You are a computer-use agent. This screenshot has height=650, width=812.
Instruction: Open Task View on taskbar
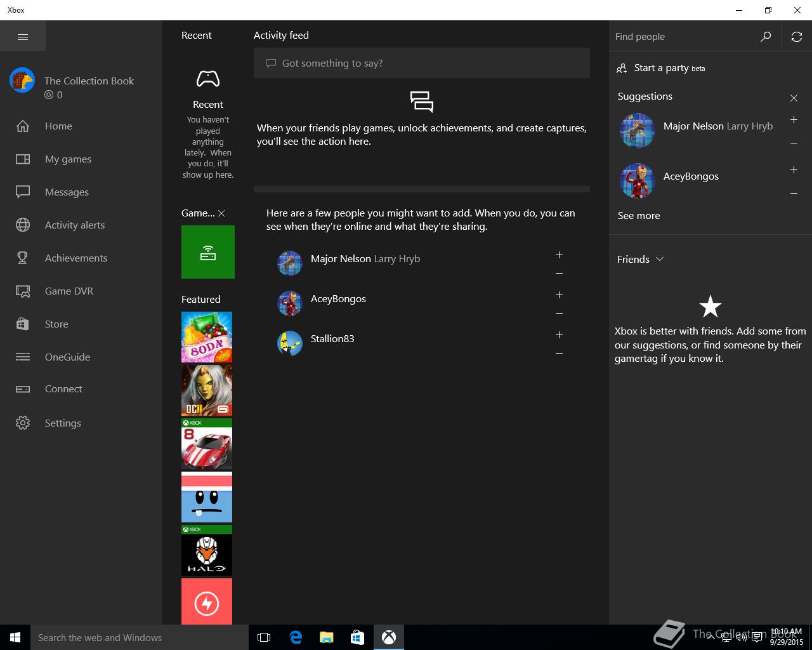click(x=264, y=637)
